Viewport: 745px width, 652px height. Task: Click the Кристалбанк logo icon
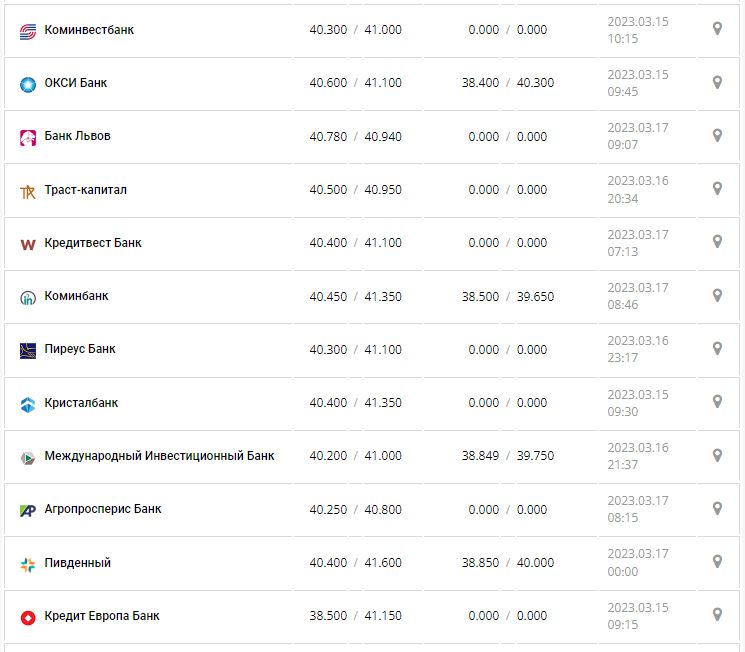point(28,404)
